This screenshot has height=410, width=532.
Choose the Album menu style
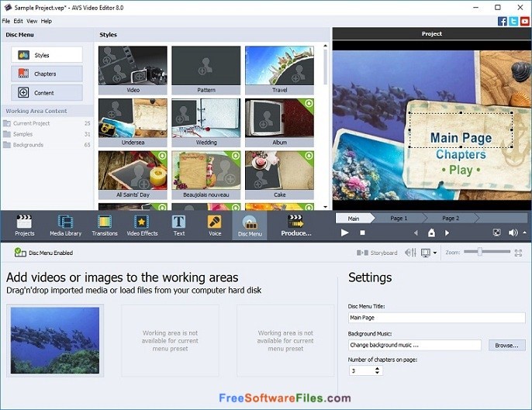point(279,122)
